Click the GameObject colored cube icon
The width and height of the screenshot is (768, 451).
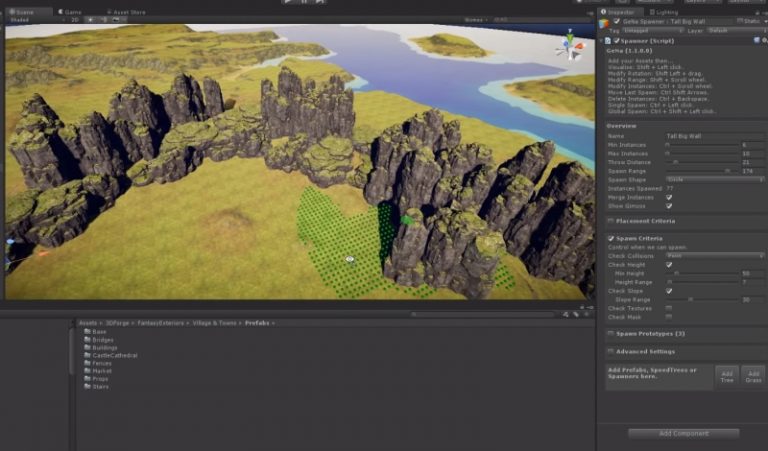click(604, 23)
